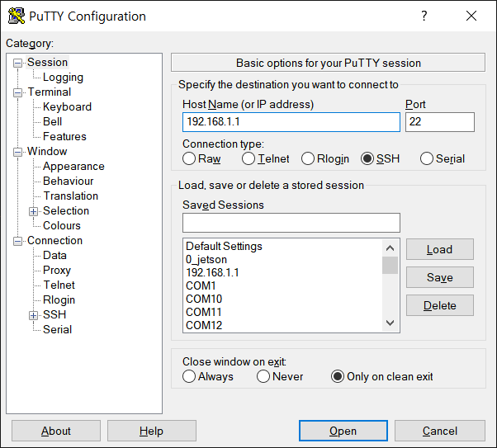Open the Translation category
Image resolution: width=497 pixels, height=448 pixels.
(x=71, y=196)
